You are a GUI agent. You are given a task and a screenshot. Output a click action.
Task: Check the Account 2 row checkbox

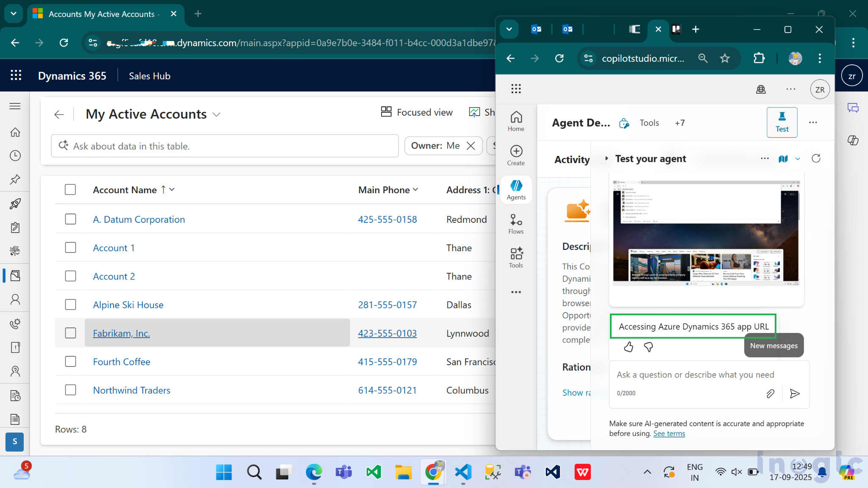pos(70,276)
